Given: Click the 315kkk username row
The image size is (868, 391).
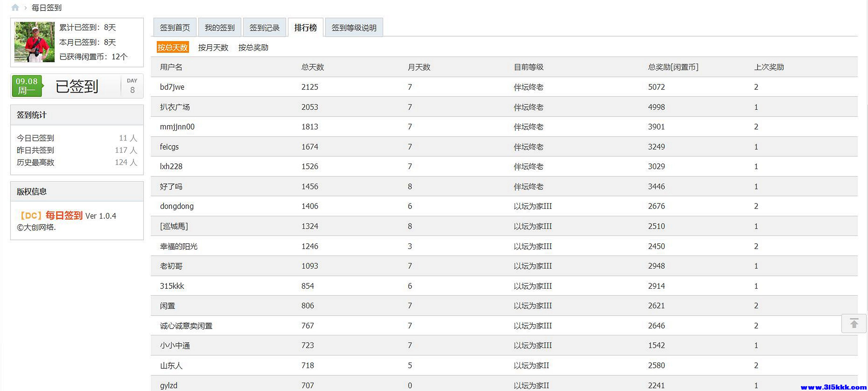Looking at the screenshot, I should (x=172, y=286).
